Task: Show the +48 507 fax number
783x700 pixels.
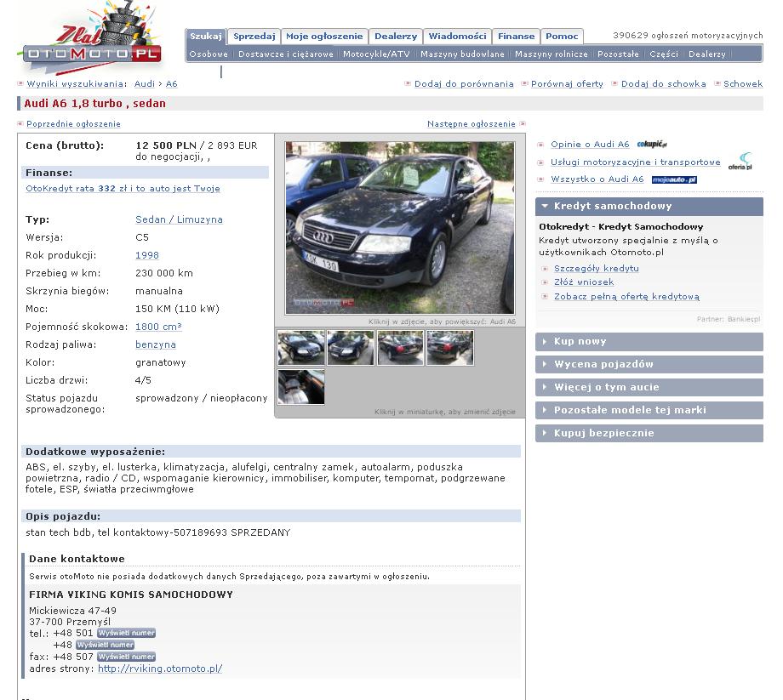Action: click(x=126, y=657)
